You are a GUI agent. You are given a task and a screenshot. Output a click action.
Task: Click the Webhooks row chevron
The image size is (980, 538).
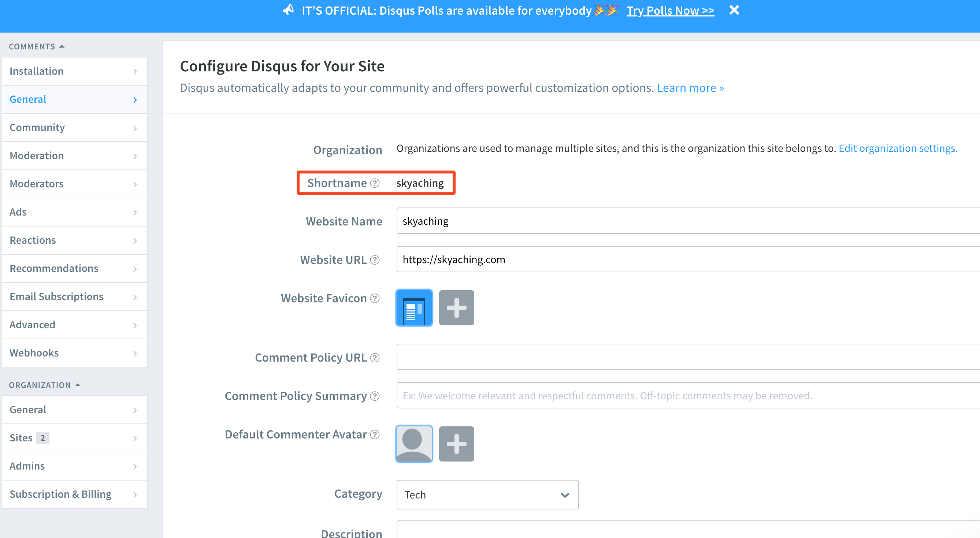pos(135,353)
